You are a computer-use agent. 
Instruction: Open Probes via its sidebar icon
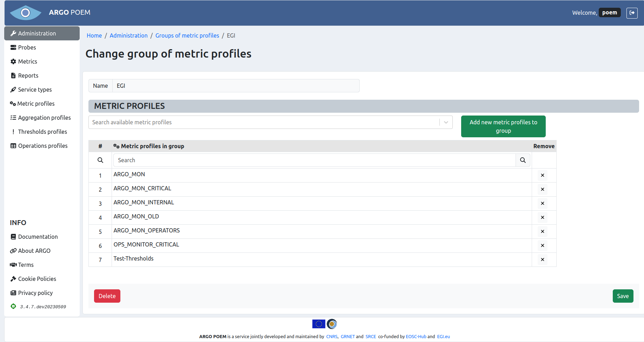tap(13, 47)
